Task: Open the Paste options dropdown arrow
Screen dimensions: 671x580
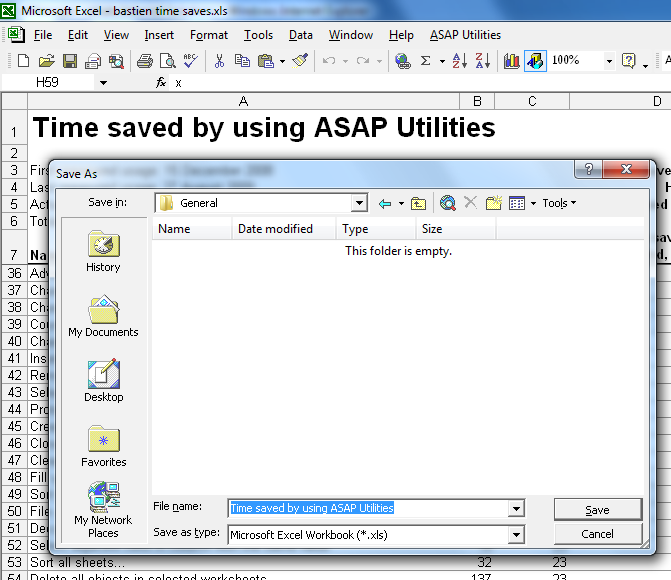Action: pyautogui.click(x=282, y=61)
